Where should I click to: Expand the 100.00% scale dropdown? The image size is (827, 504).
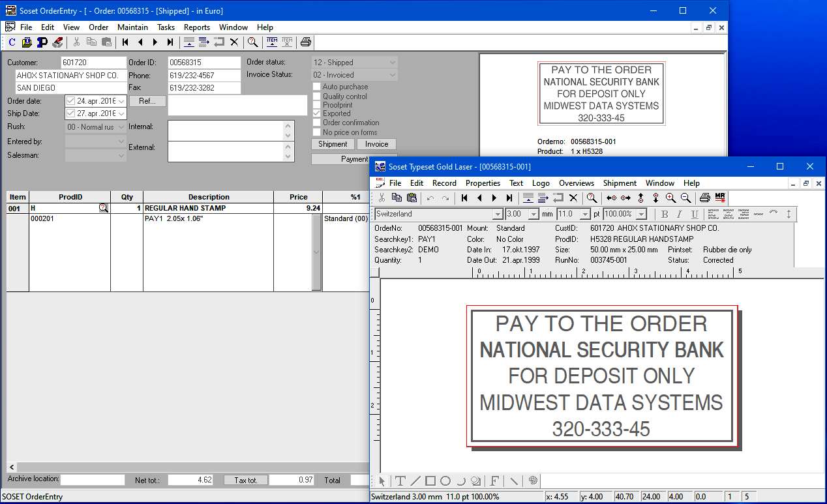click(x=642, y=215)
